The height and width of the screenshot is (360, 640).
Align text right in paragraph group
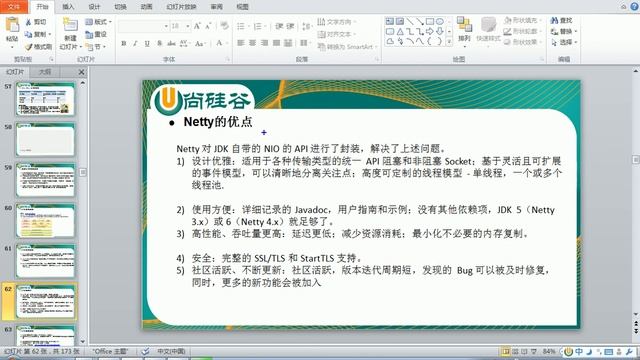click(x=264, y=43)
